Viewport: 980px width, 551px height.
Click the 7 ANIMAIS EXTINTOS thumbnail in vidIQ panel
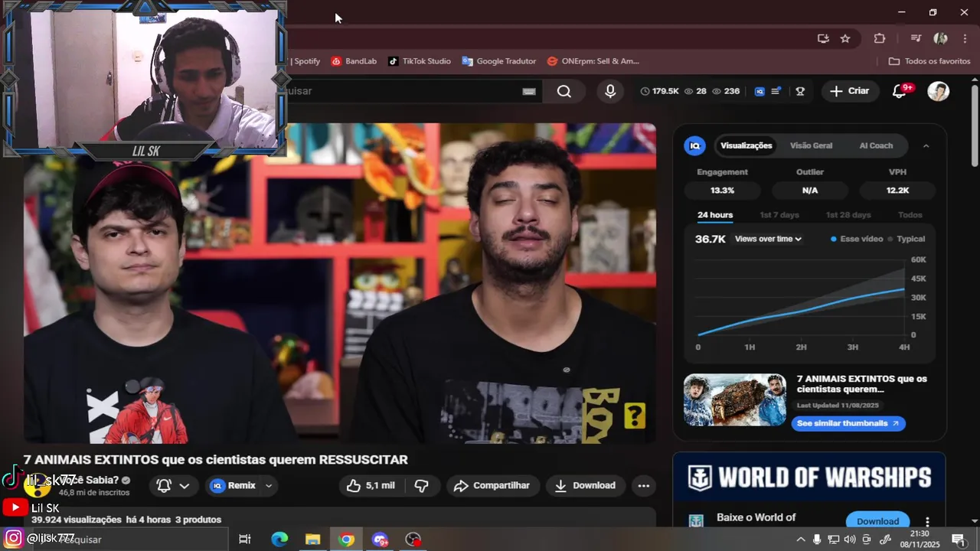(x=735, y=400)
